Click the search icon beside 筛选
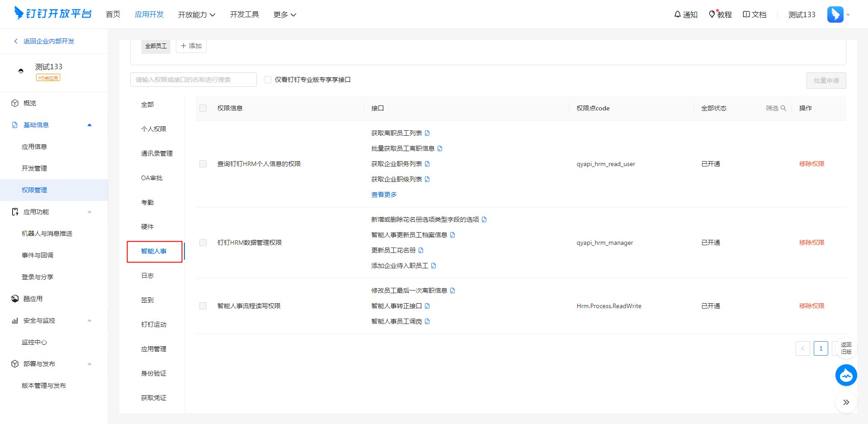The width and height of the screenshot is (868, 424). pyautogui.click(x=783, y=108)
